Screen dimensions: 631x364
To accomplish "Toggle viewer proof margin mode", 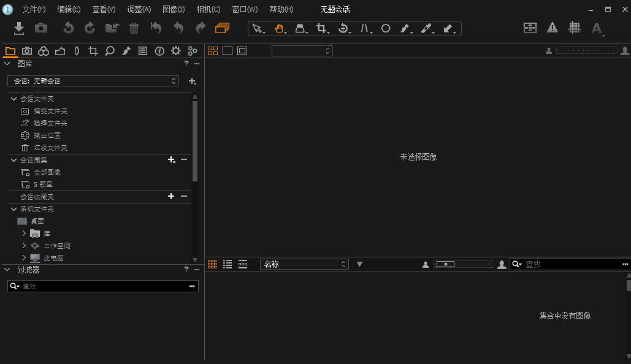I will coord(242,51).
